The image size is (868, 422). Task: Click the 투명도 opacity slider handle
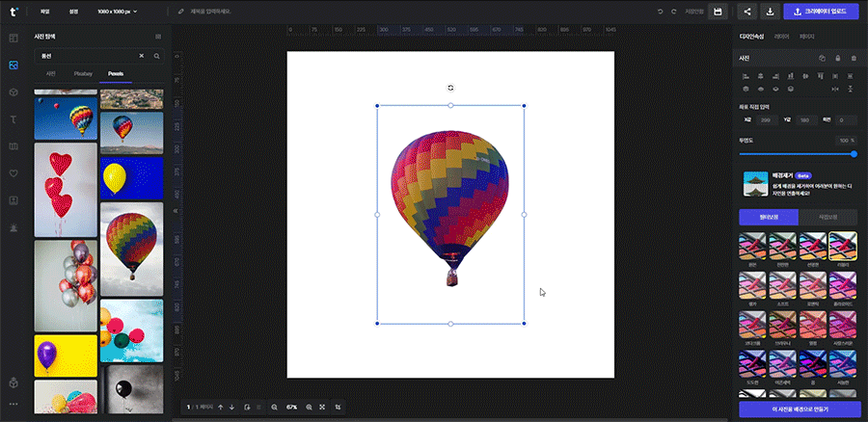[854, 153]
